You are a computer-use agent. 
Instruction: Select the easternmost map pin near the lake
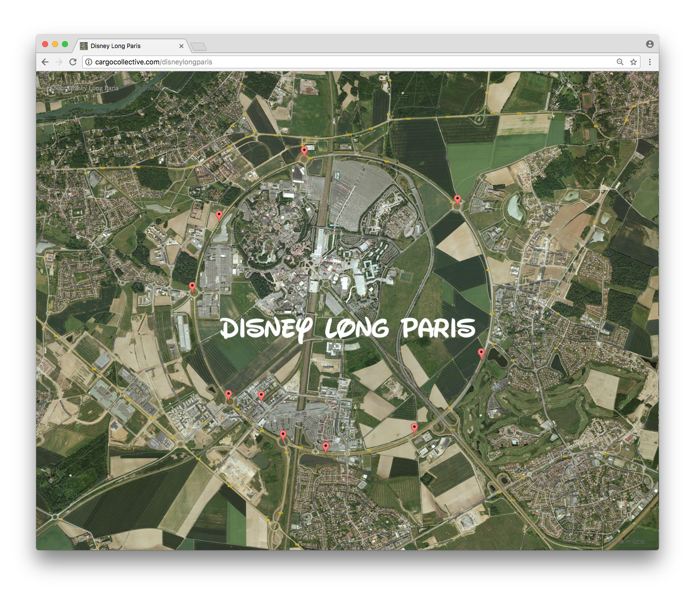[481, 353]
